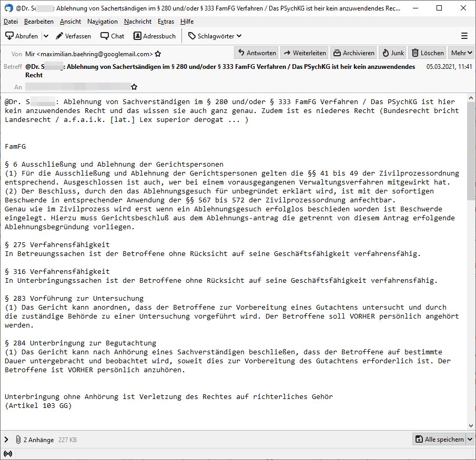
Task: Minimize the Thunderbird message window
Action: click(416, 8)
